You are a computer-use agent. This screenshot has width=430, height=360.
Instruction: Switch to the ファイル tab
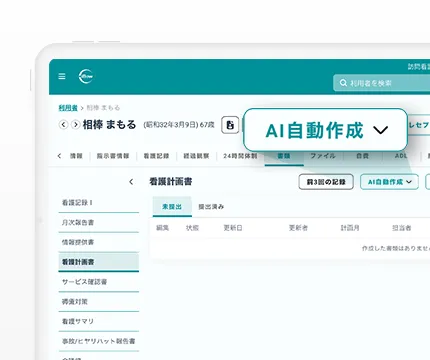point(323,156)
